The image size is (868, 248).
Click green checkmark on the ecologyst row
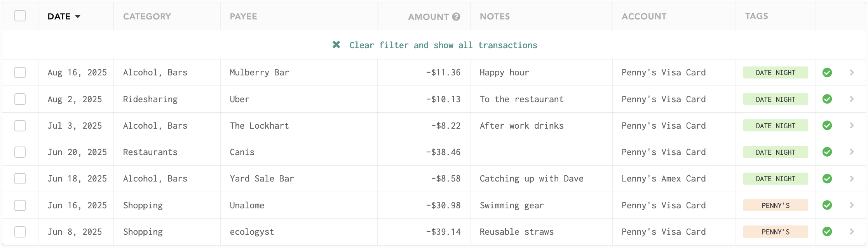827,232
